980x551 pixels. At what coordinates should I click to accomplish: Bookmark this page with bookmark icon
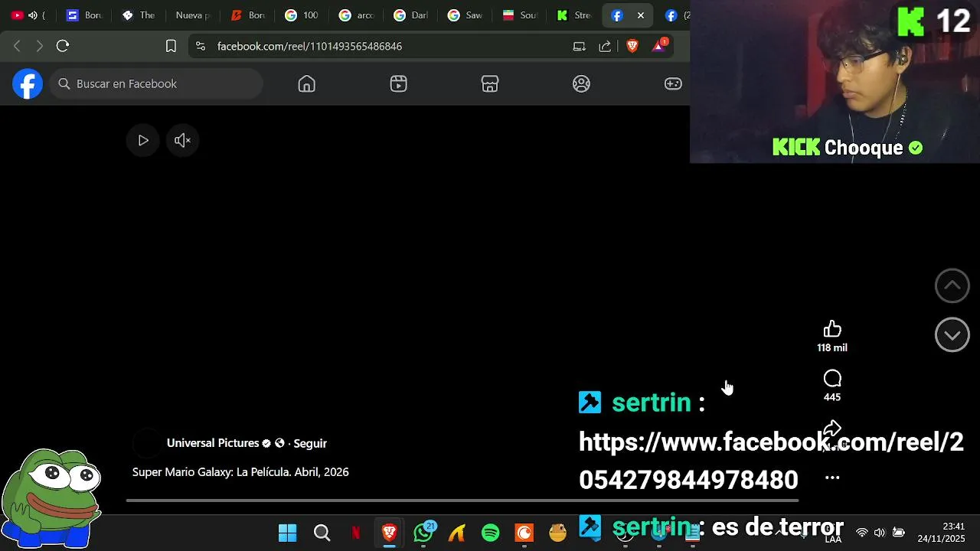click(171, 46)
